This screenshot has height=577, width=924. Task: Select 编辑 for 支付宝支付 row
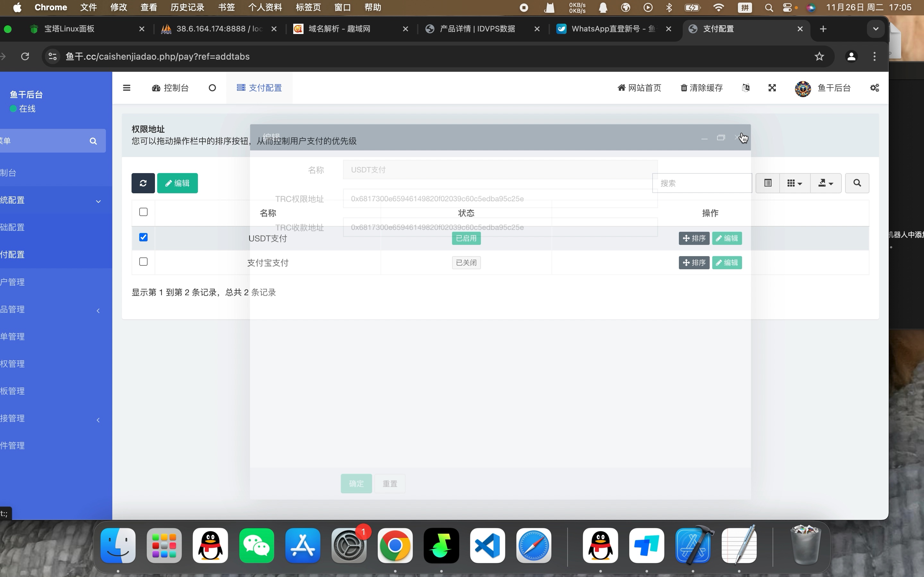[726, 262]
